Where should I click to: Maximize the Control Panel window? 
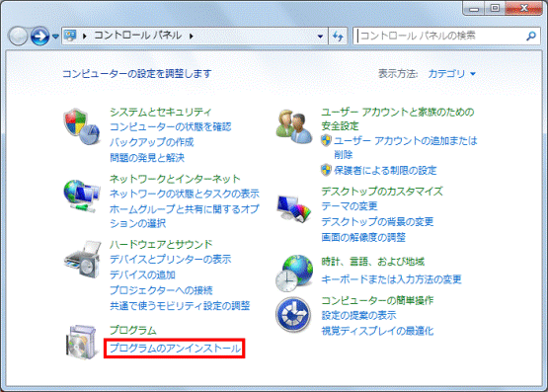495,8
